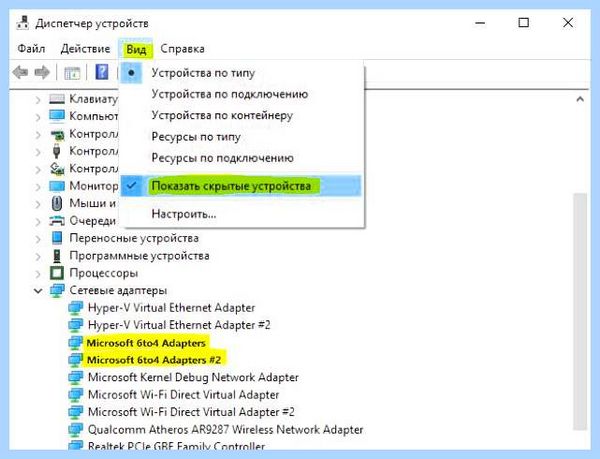600x459 pixels.
Task: Minimize the Диспетчер устройств window
Action: click(480, 23)
